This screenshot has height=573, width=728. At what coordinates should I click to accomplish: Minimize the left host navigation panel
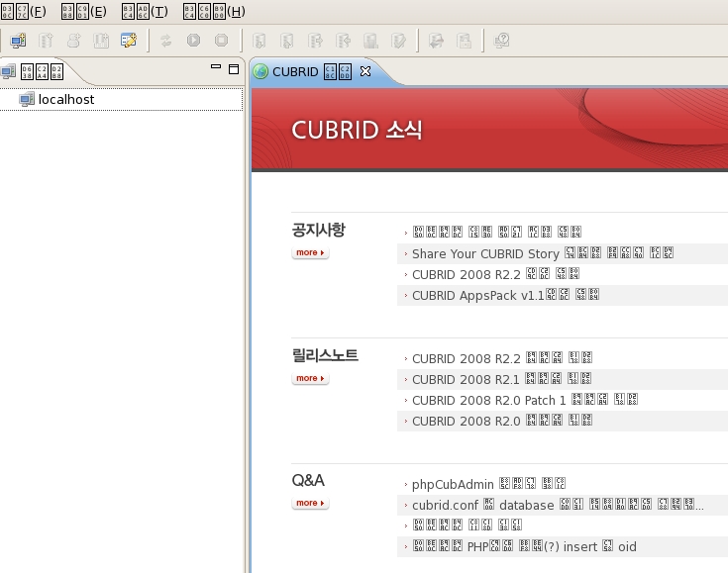(x=216, y=67)
